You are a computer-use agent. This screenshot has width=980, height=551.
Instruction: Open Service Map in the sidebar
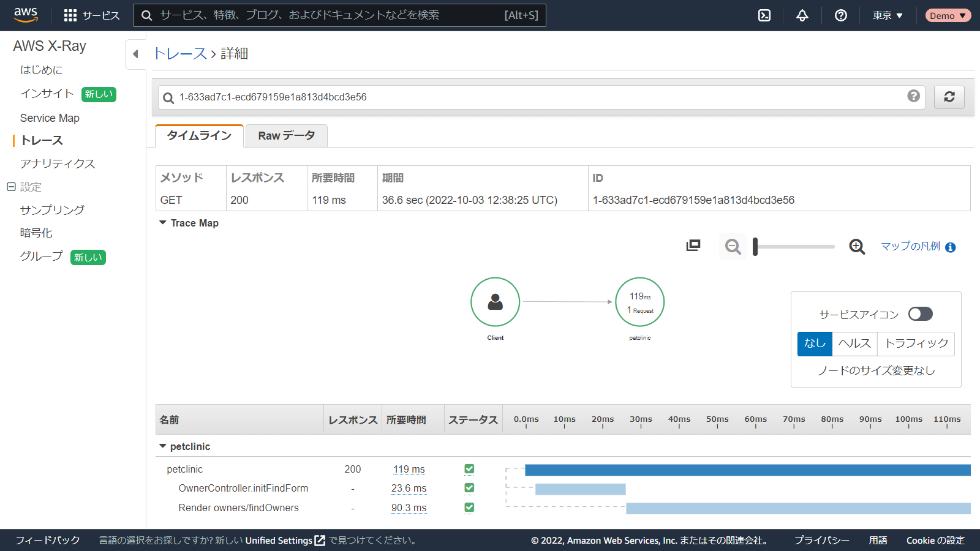coord(50,118)
